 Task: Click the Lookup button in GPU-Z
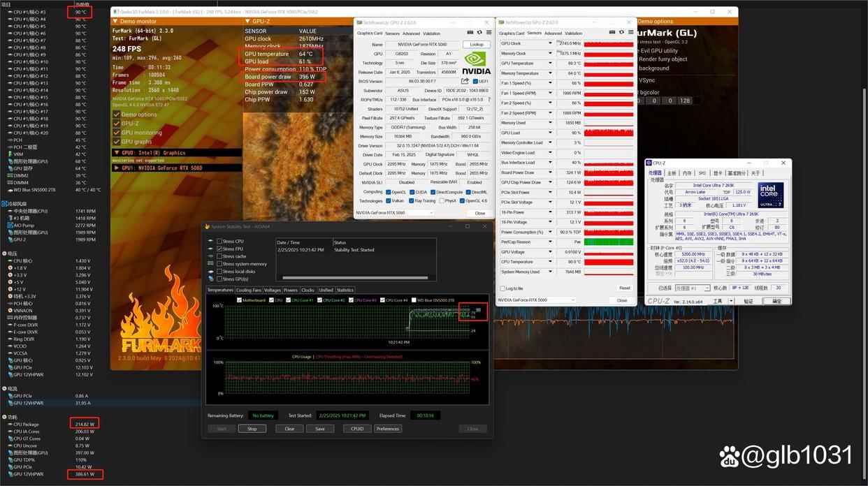[477, 44]
